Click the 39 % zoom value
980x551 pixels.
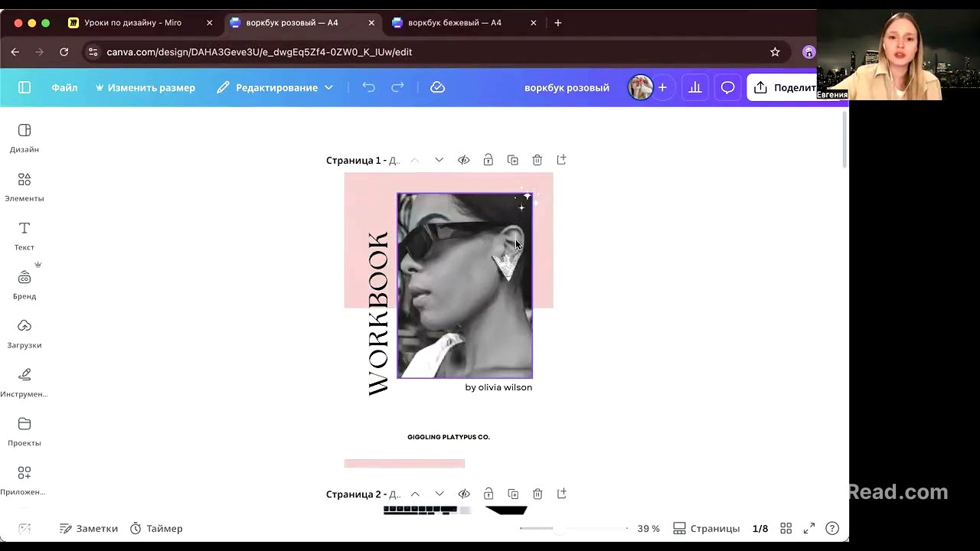(648, 529)
